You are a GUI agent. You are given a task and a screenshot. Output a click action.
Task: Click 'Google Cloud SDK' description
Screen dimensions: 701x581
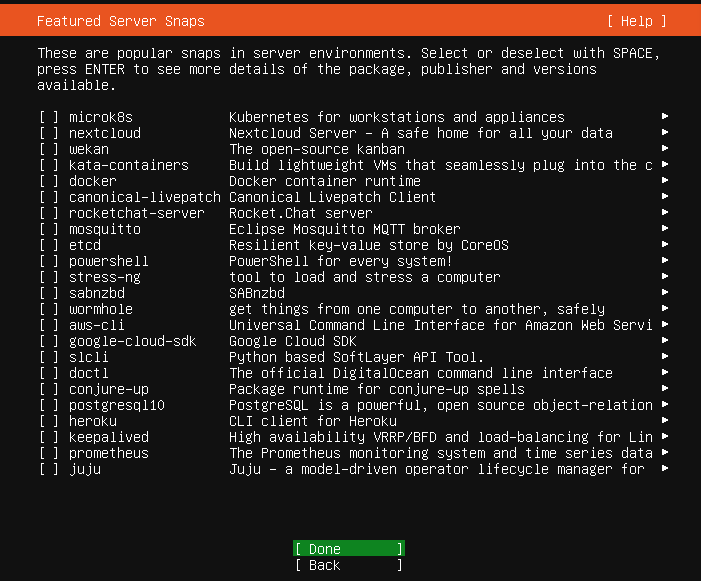pos(293,341)
